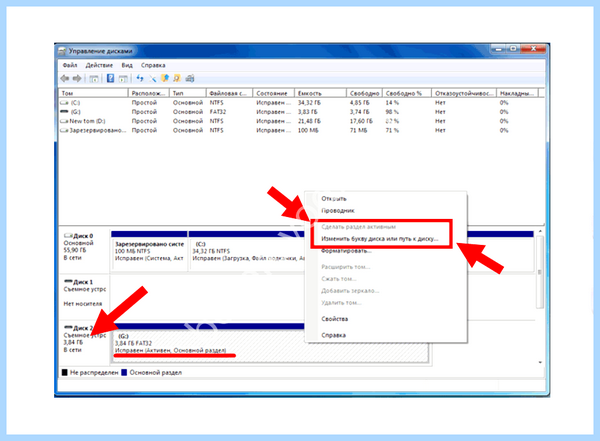Click the last toolbar icon with the printer-like settings image

point(190,78)
